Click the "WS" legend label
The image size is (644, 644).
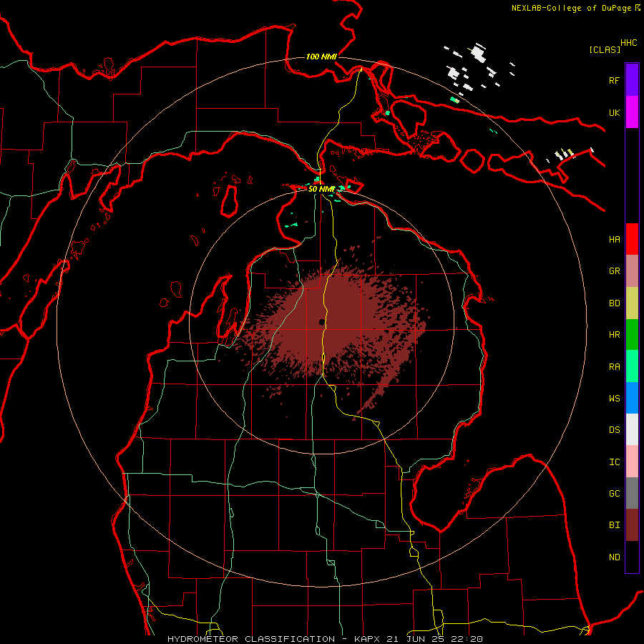[614, 399]
